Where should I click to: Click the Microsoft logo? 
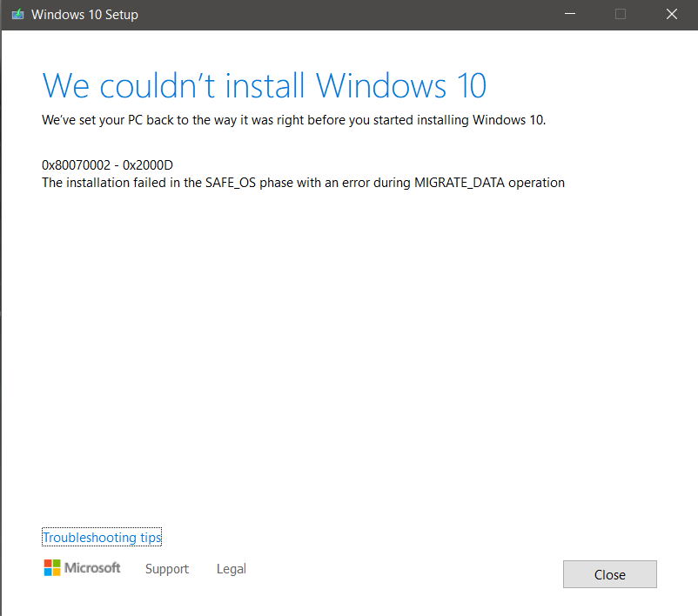(x=82, y=568)
